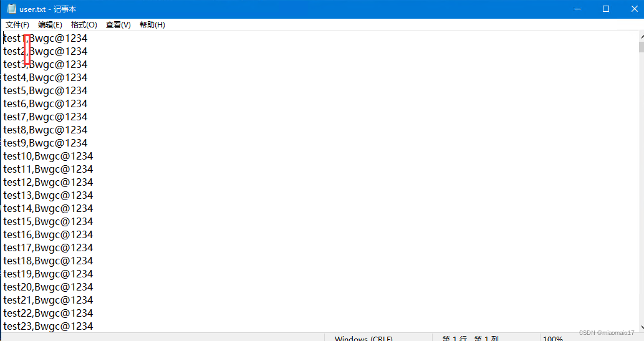The height and width of the screenshot is (341, 644).
Task: Place cursor in line test5,Bwgc@1234
Action: pyautogui.click(x=45, y=91)
